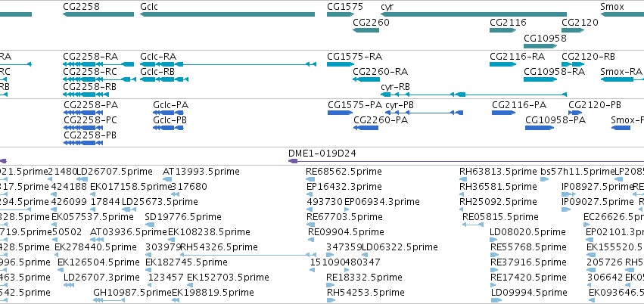
Task: Open EST RE37916.5prime
Action: (528, 262)
